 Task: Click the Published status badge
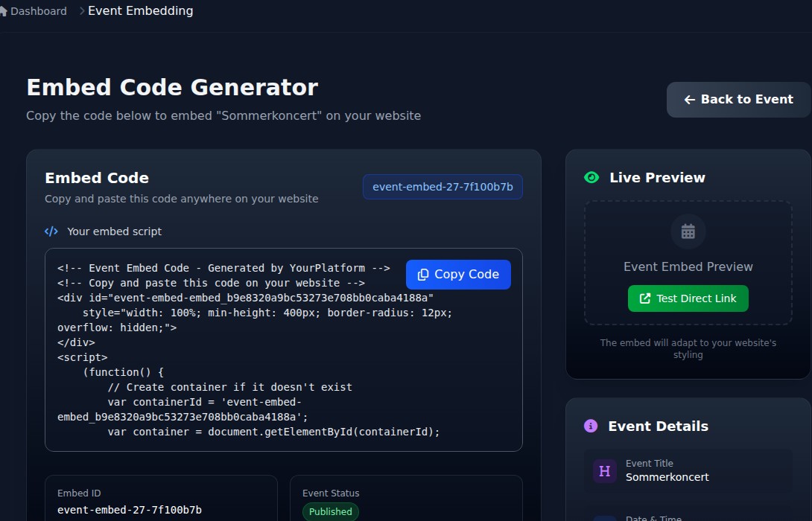pyautogui.click(x=331, y=511)
